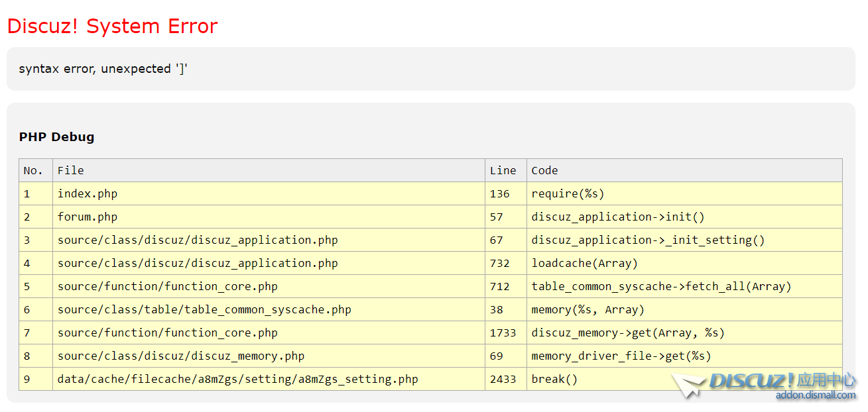Screen dimensions: 868x412
Task: Select the break() code cell
Action: 684,379
